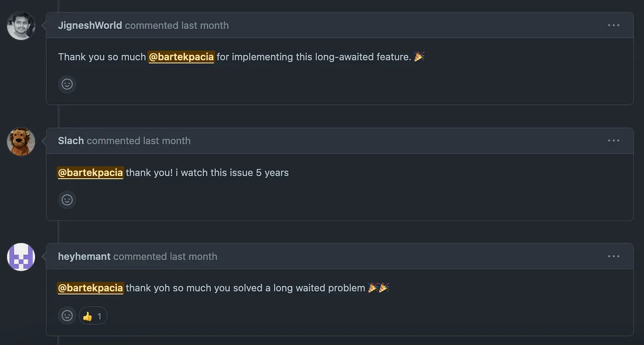Click @bartekpacia mention in JigneshWorld's comment

click(x=181, y=57)
